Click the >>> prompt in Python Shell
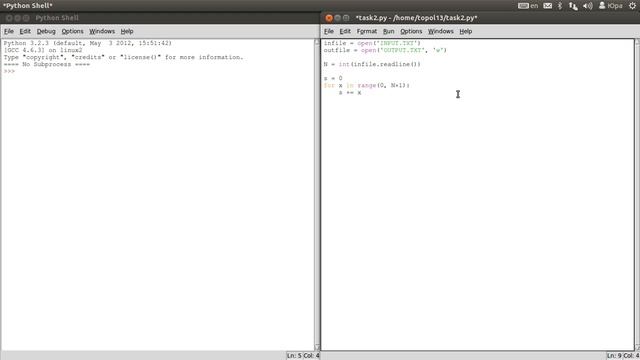The image size is (640, 360). pyautogui.click(x=9, y=71)
